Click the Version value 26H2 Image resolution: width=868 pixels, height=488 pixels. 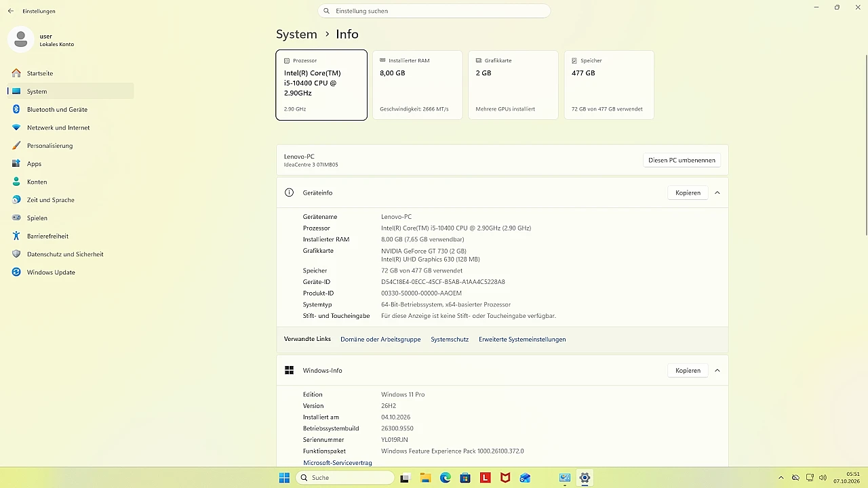pyautogui.click(x=389, y=406)
